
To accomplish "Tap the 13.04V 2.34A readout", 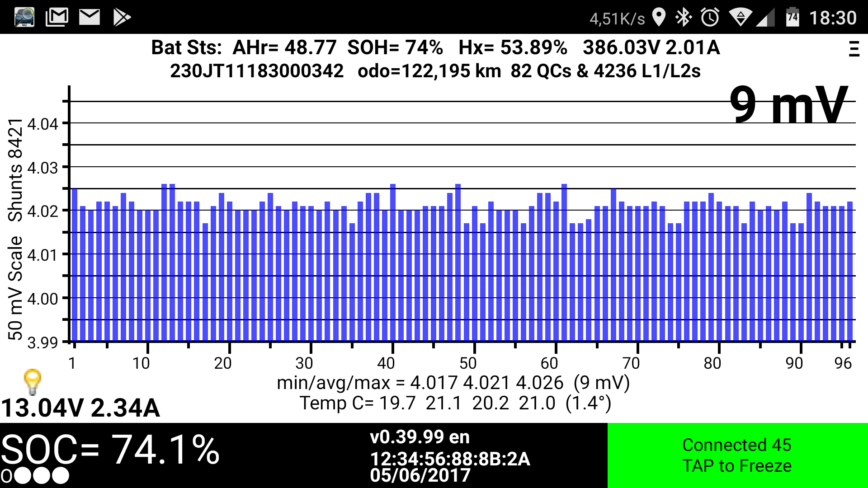I will [x=80, y=408].
